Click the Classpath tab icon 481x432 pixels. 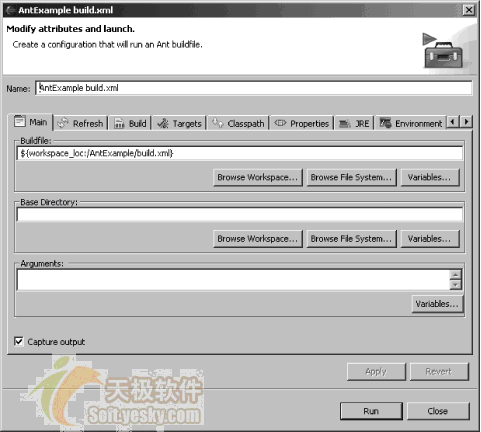(218, 123)
